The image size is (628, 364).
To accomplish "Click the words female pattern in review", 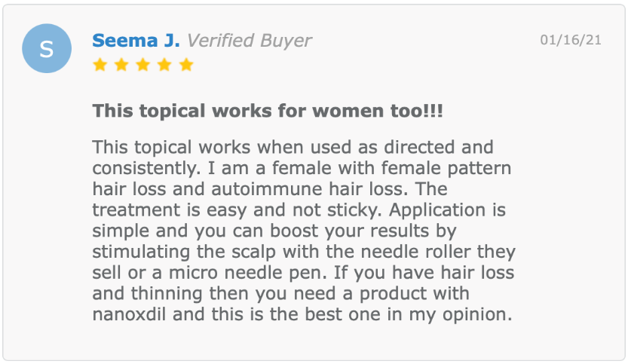I will coord(446,168).
